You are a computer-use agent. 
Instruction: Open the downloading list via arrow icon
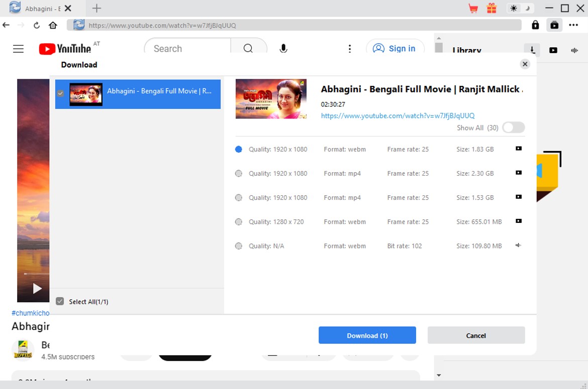pos(532,50)
